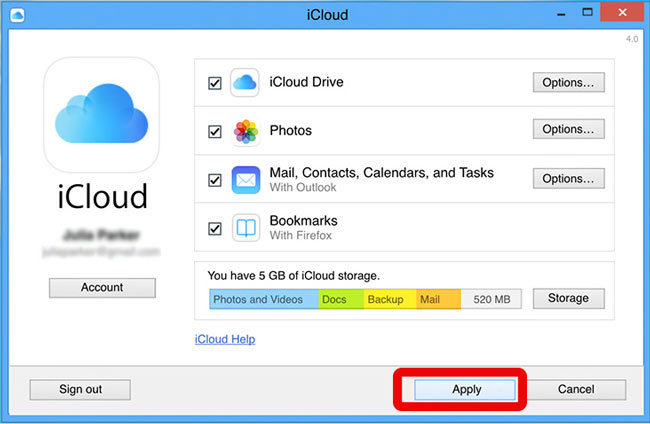This screenshot has height=424, width=650.
Task: Open Options for Photos
Action: point(568,129)
